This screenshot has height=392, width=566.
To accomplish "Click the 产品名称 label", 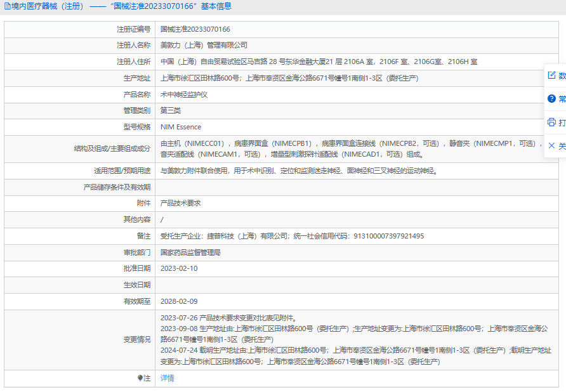I will pyautogui.click(x=137, y=95).
